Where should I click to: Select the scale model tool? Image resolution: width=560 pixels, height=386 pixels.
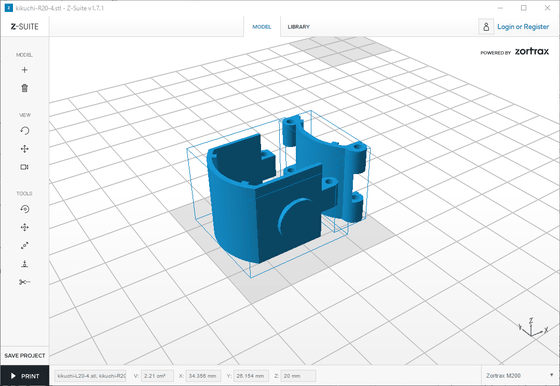point(25,246)
